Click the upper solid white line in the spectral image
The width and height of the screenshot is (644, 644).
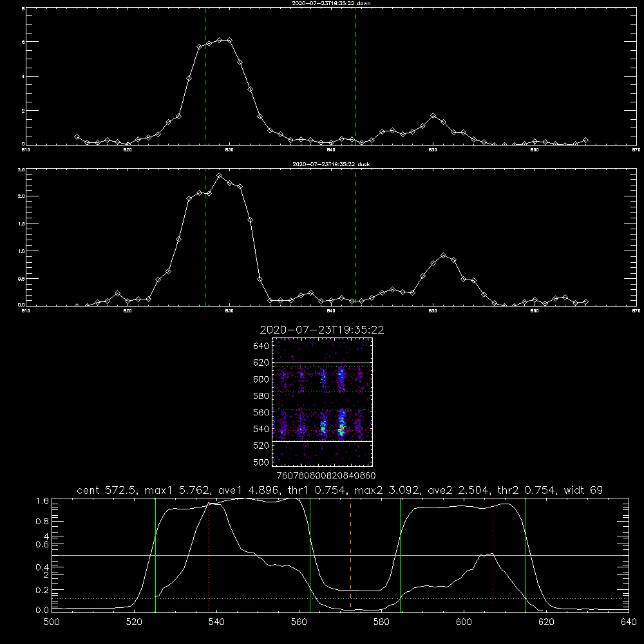coord(323,363)
